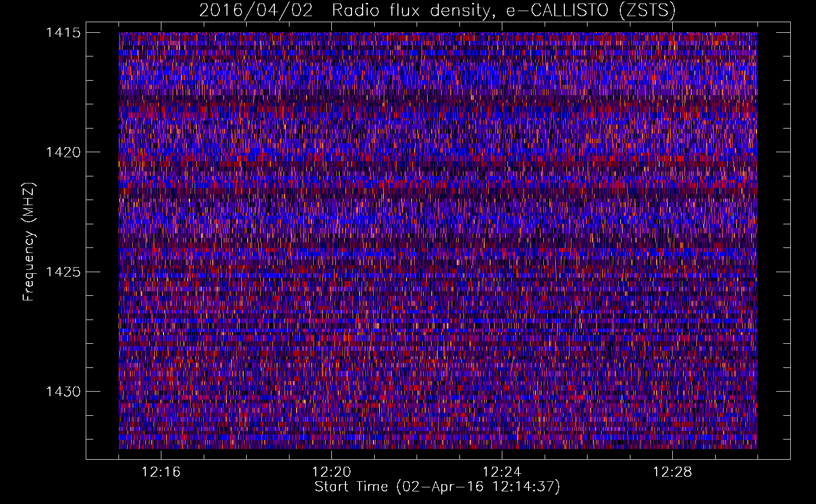Select the 1430 frequency axis label

coord(63,392)
